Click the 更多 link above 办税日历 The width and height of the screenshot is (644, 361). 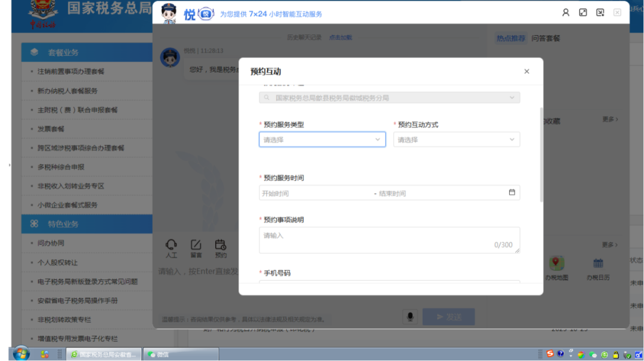tap(610, 244)
